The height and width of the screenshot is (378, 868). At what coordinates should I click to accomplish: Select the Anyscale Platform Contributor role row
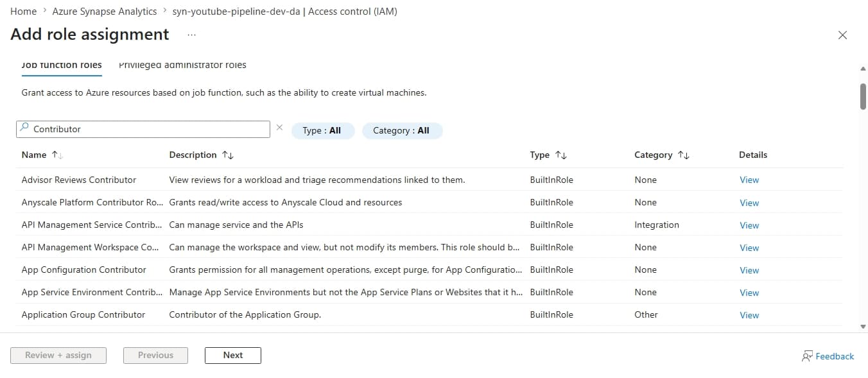[430, 202]
